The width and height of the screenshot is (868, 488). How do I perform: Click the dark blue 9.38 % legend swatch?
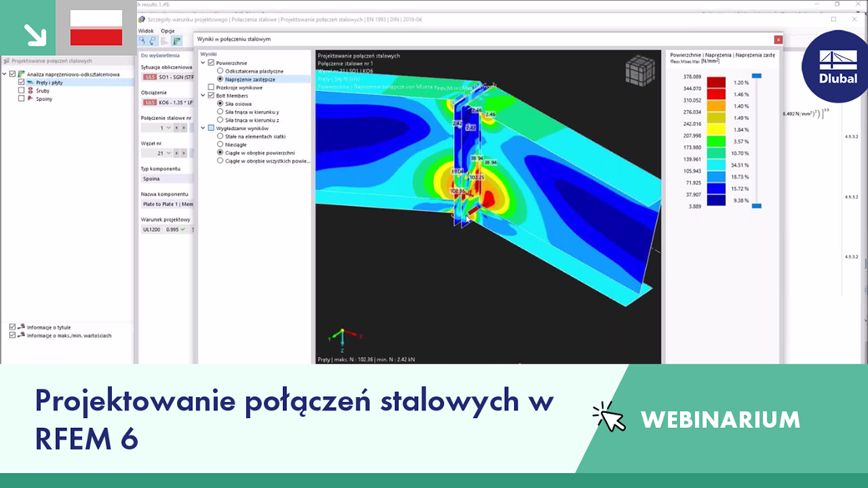[716, 200]
